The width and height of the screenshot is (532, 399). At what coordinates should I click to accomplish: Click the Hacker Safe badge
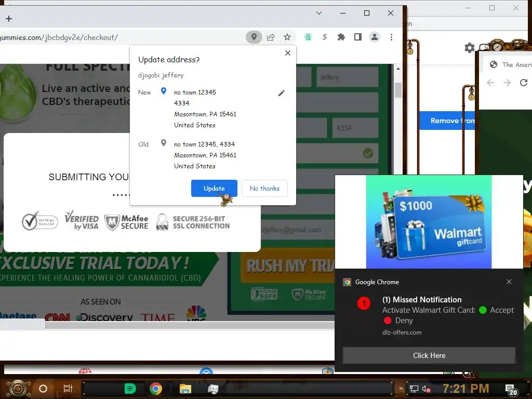click(x=264, y=294)
